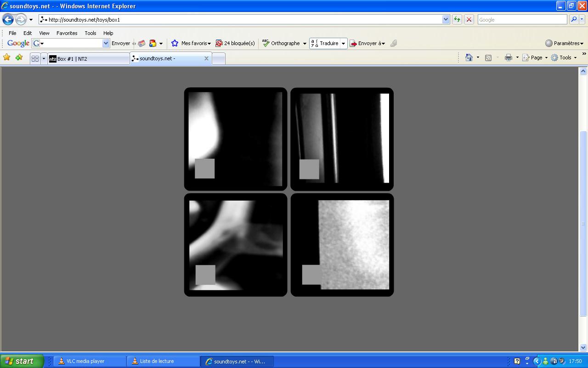Click the Add to Favorites star-plus icon

(x=19, y=57)
